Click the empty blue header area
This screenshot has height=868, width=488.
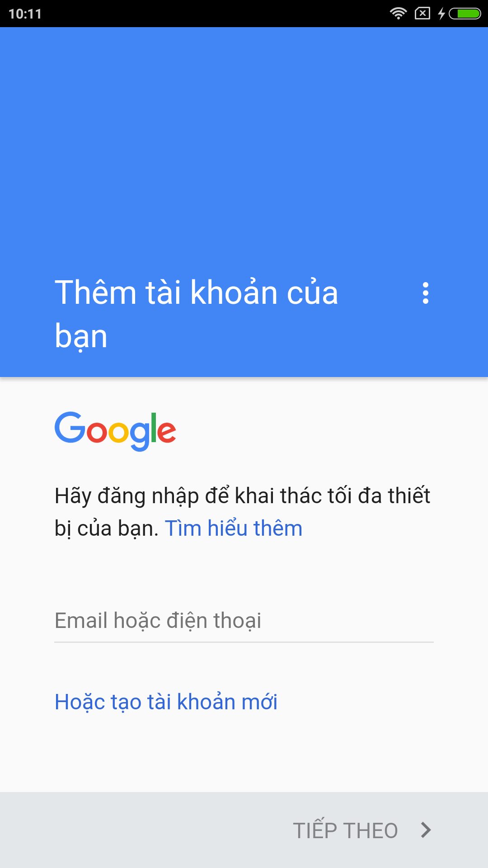coord(244,145)
